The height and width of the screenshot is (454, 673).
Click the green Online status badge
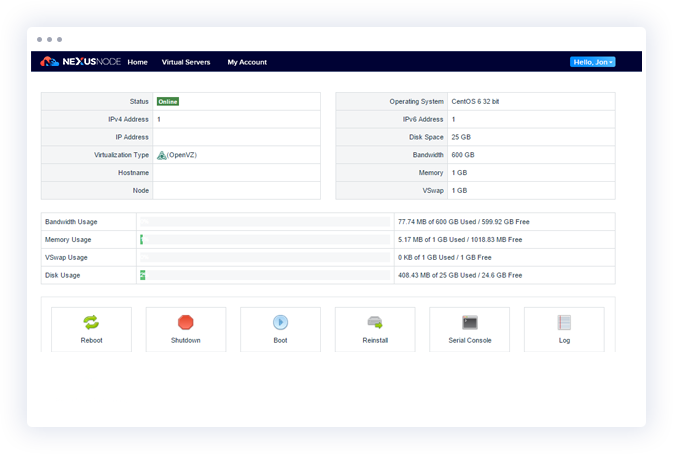point(167,101)
